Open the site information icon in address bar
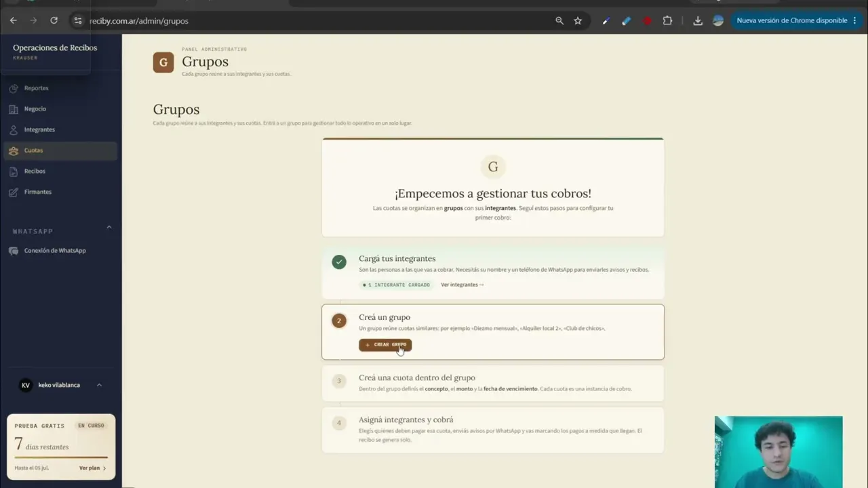The width and height of the screenshot is (868, 488). pos(77,20)
